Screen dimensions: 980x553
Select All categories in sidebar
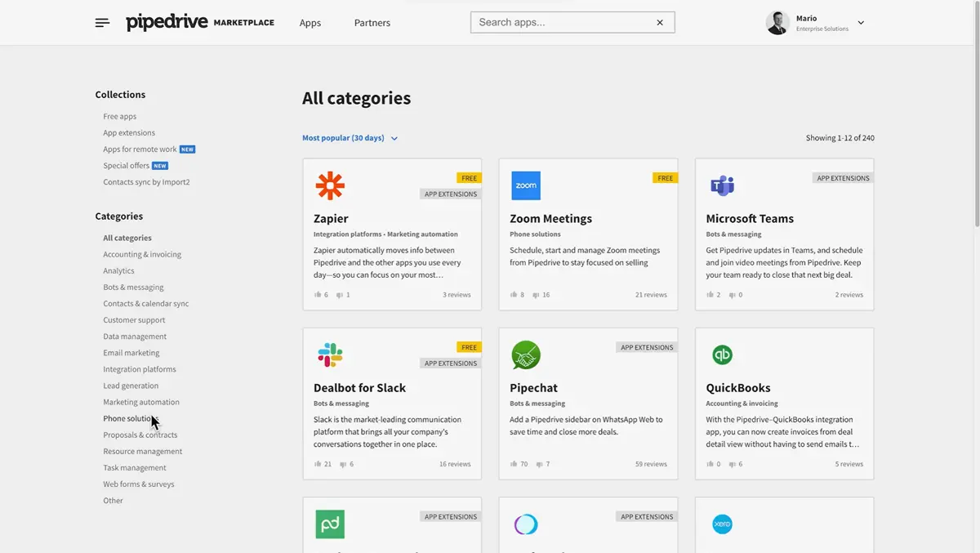click(x=127, y=239)
